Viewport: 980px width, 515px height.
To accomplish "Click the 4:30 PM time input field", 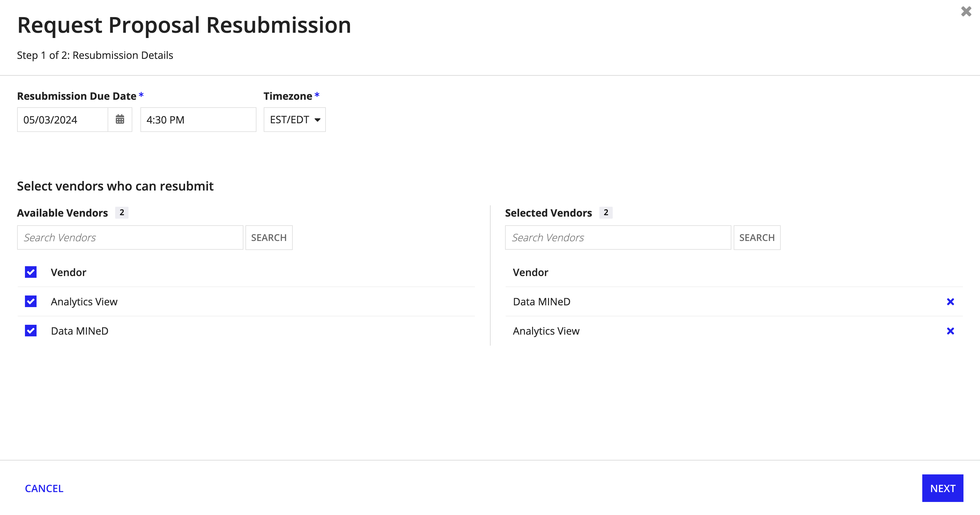I will pos(198,119).
